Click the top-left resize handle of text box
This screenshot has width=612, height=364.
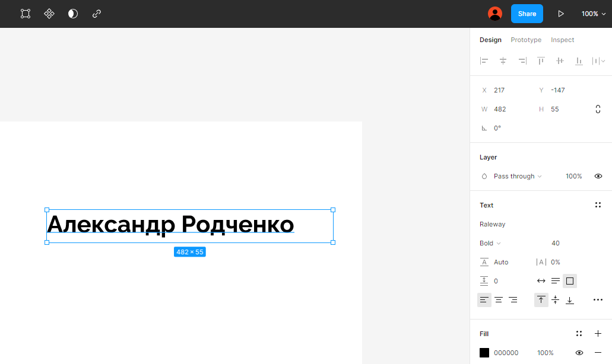tap(47, 210)
